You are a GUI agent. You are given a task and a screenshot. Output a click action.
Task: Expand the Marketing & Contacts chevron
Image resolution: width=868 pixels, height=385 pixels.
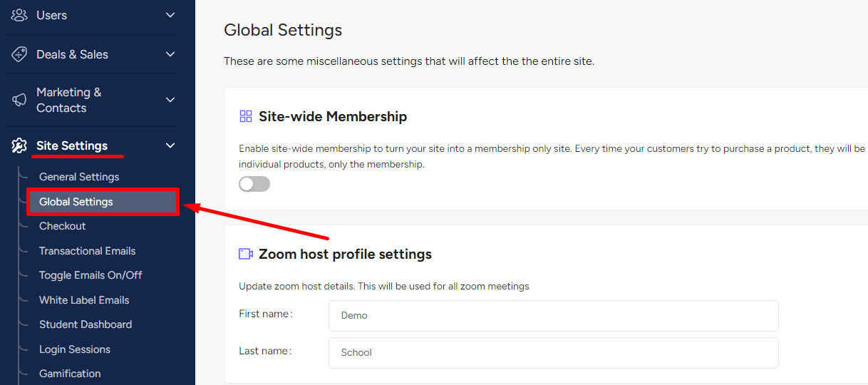[170, 100]
